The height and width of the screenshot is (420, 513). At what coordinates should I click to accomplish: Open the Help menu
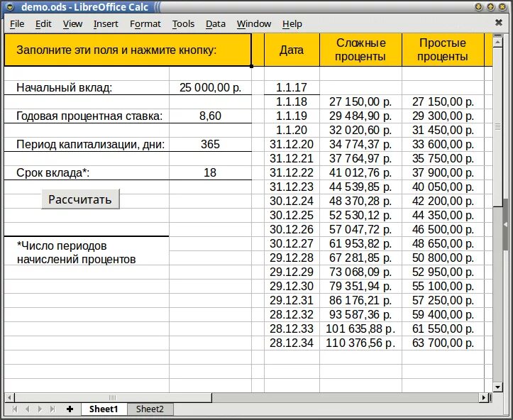pos(292,24)
